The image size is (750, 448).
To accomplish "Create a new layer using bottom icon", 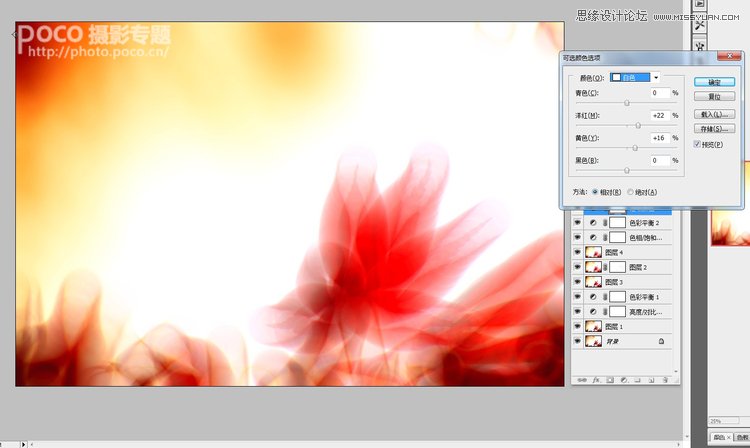I will (x=651, y=380).
